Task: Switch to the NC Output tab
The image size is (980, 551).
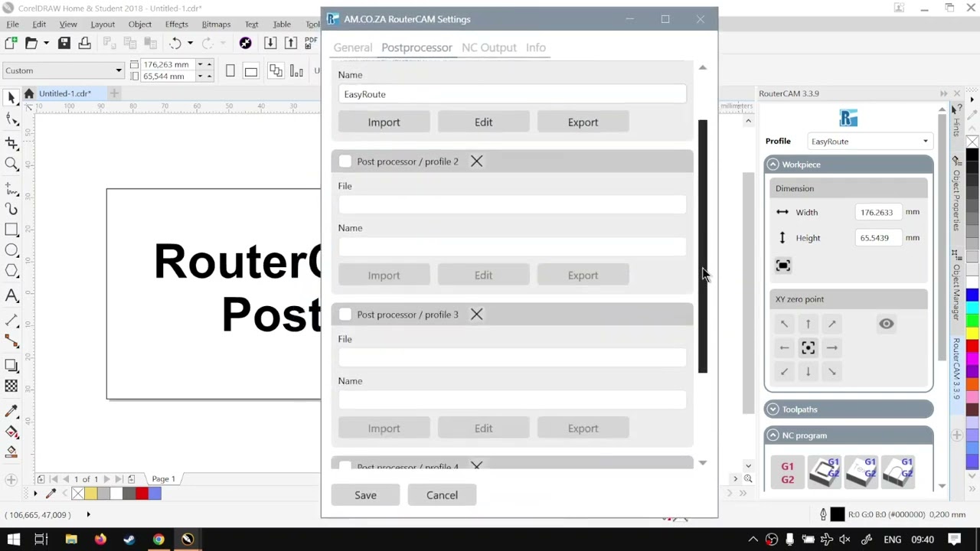Action: coord(488,47)
